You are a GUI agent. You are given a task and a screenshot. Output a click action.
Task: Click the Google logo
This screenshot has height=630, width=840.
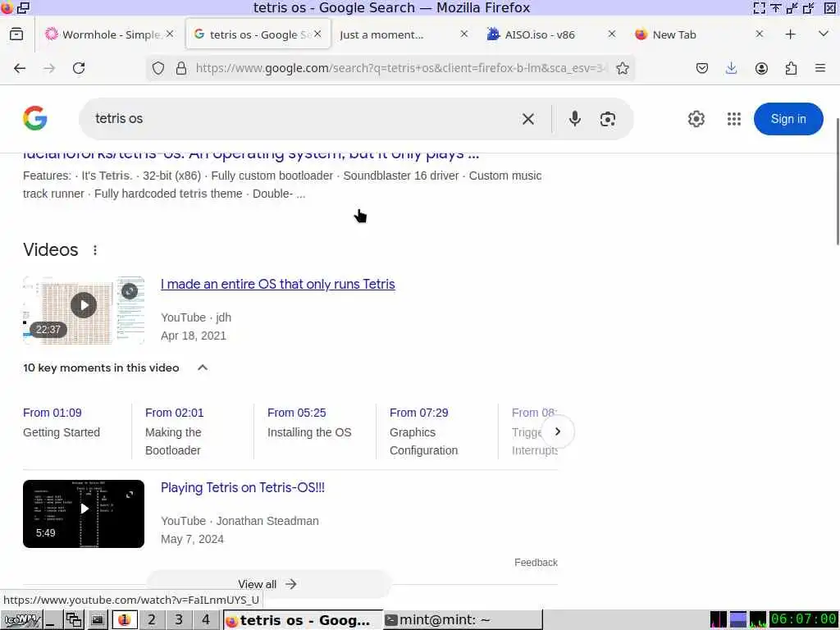click(x=35, y=118)
